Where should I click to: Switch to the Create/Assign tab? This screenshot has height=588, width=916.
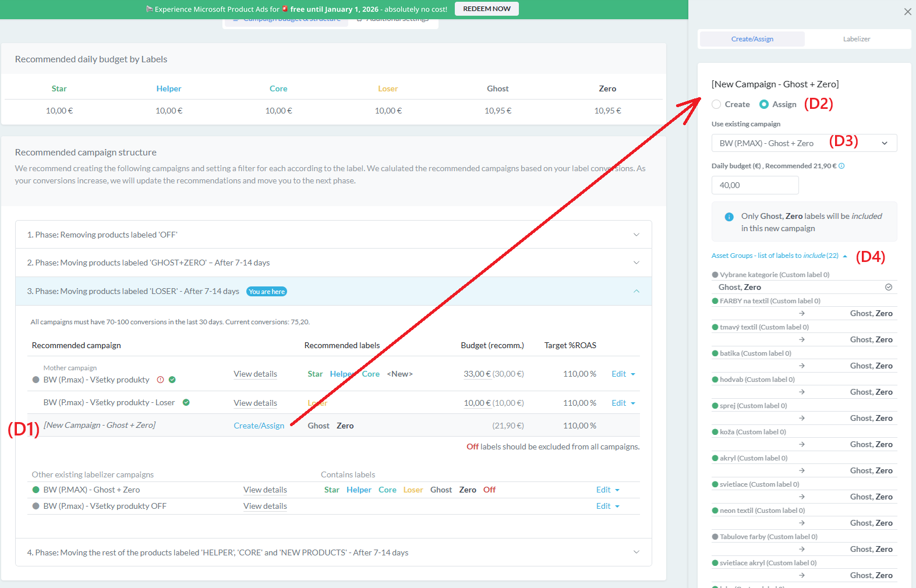[x=752, y=39]
